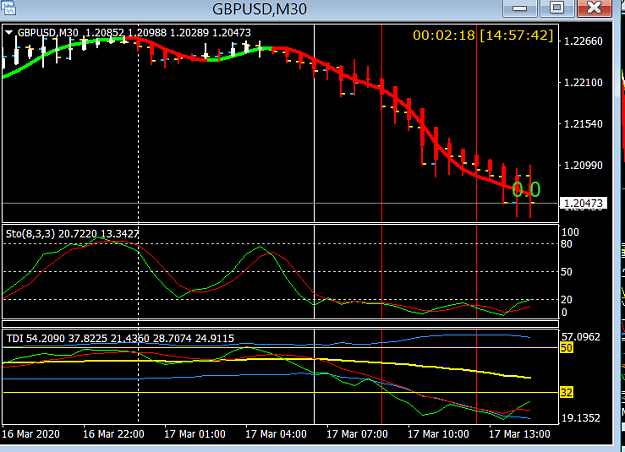The width and height of the screenshot is (625, 452).
Task: Select the candle timer 00:02:18 [14:57:42]
Action: pyautogui.click(x=483, y=35)
